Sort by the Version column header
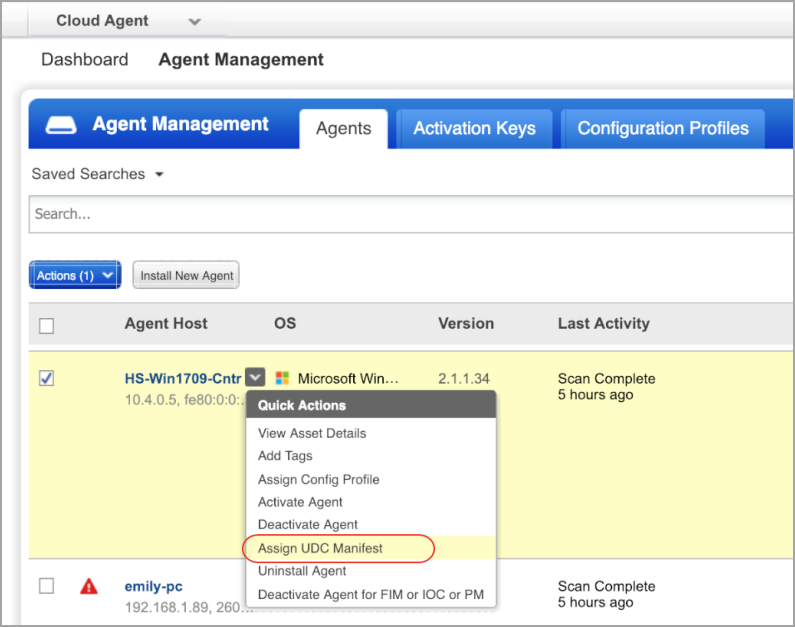The width and height of the screenshot is (795, 627). 466,323
